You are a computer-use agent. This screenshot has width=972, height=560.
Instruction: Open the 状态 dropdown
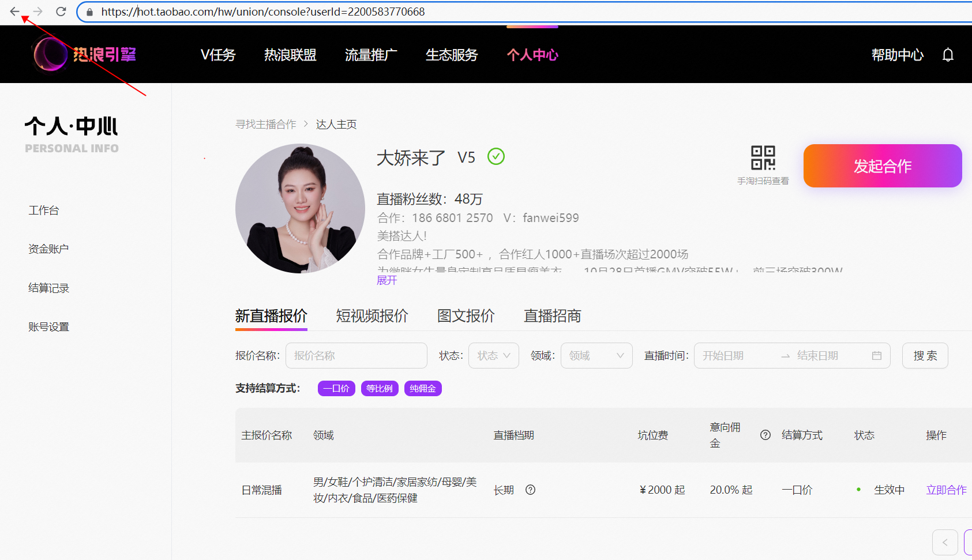pos(494,355)
